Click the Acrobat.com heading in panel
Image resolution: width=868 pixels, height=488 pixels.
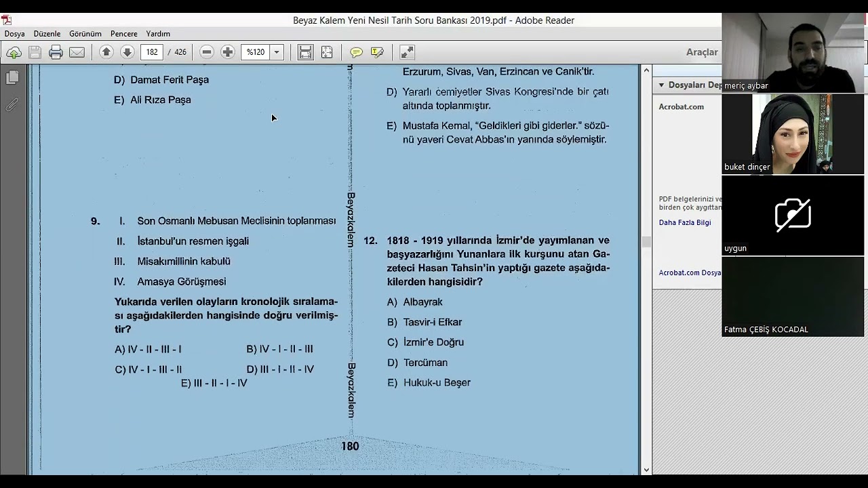pyautogui.click(x=681, y=106)
